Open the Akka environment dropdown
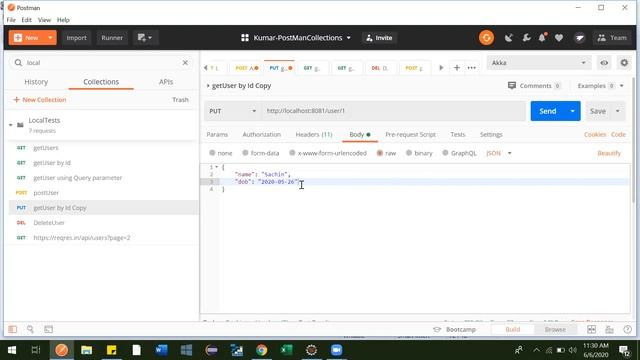 click(x=539, y=63)
